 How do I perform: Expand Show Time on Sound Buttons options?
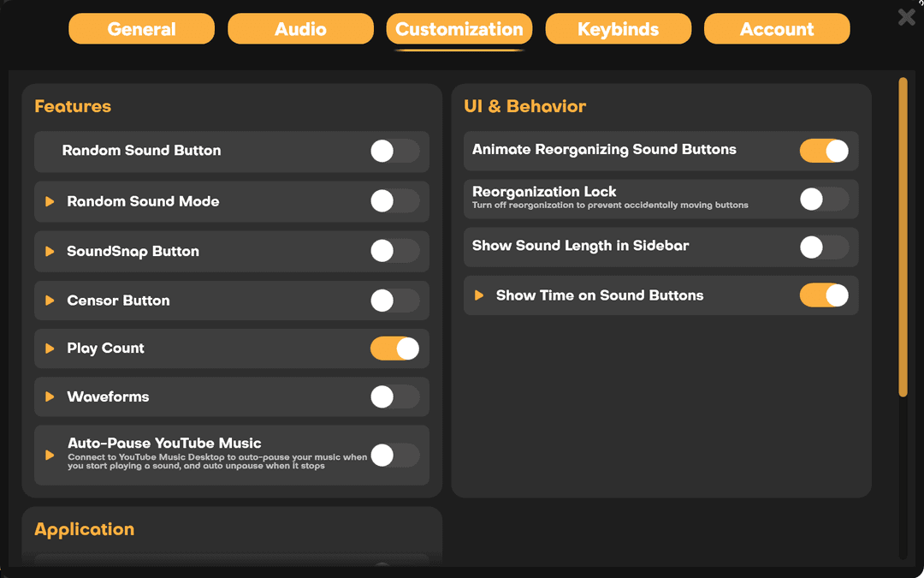click(x=480, y=295)
